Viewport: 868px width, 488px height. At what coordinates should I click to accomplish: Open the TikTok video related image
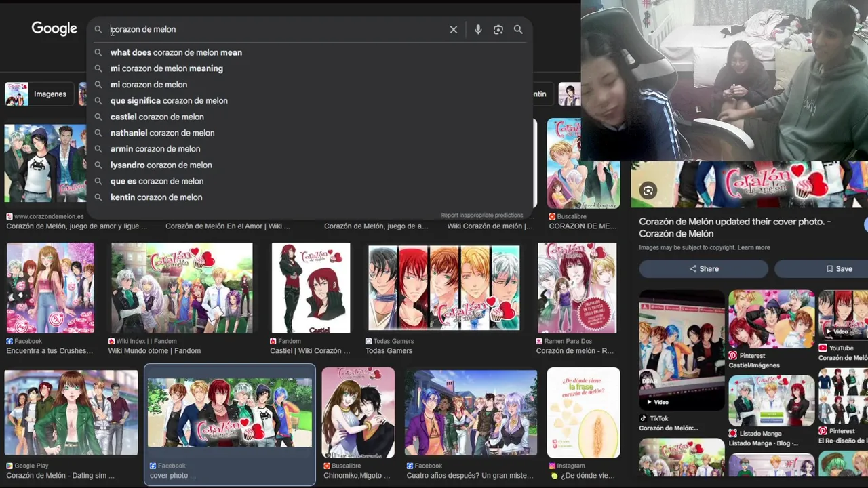pos(682,351)
